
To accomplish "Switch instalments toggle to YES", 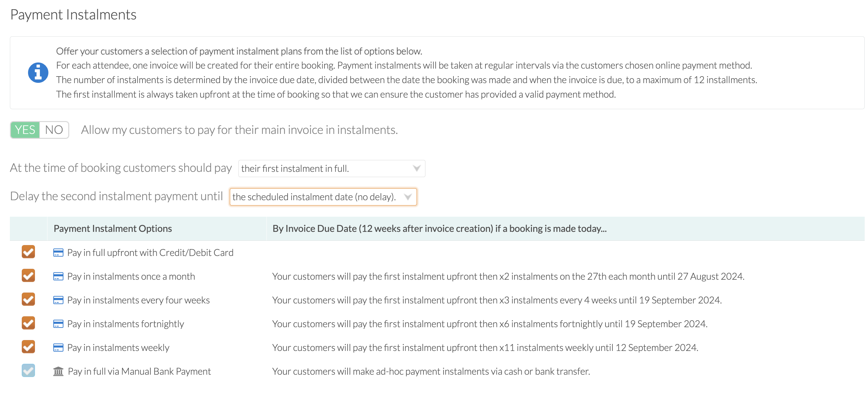I will (25, 130).
